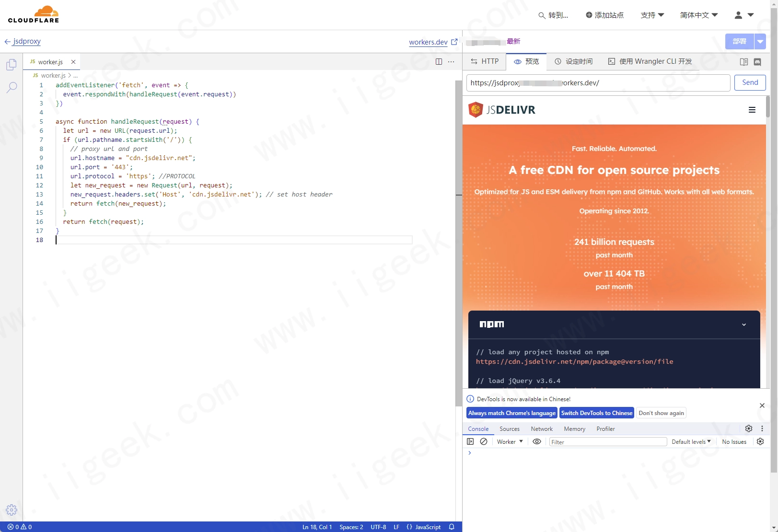Expand the 支持 support dropdown
The width and height of the screenshot is (778, 532).
pos(652,15)
